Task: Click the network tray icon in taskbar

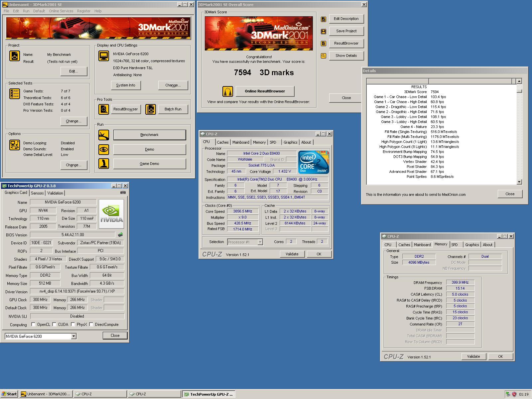Action: pyautogui.click(x=508, y=394)
